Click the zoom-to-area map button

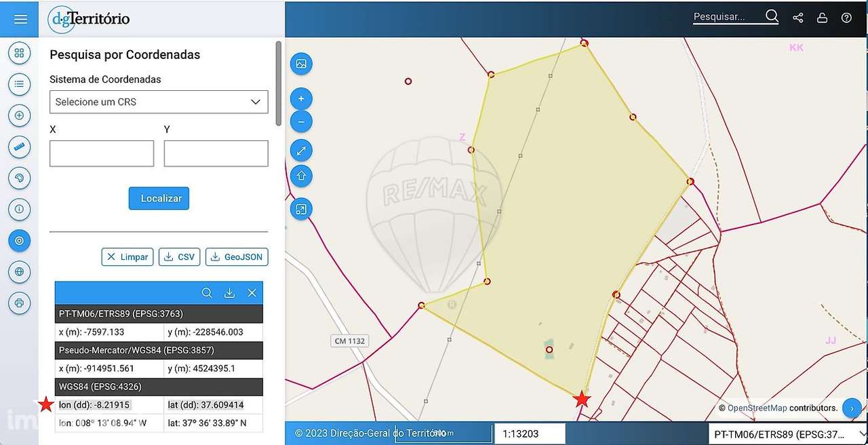301,209
